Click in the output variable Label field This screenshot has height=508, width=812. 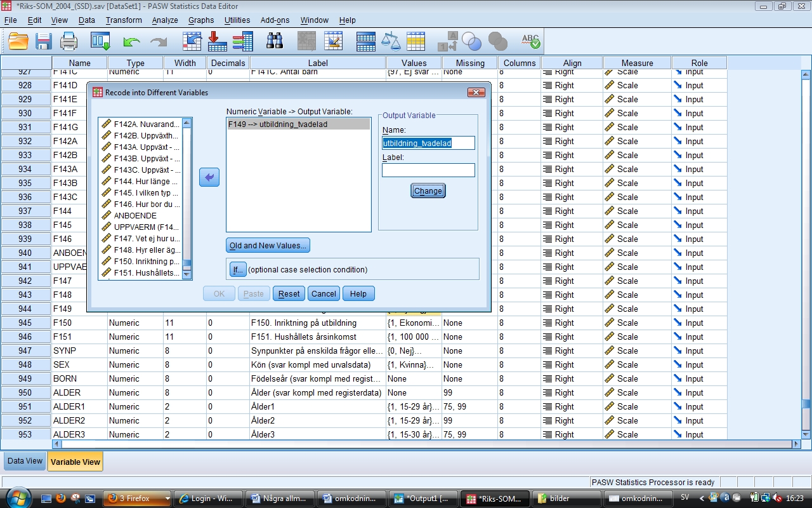pyautogui.click(x=428, y=170)
